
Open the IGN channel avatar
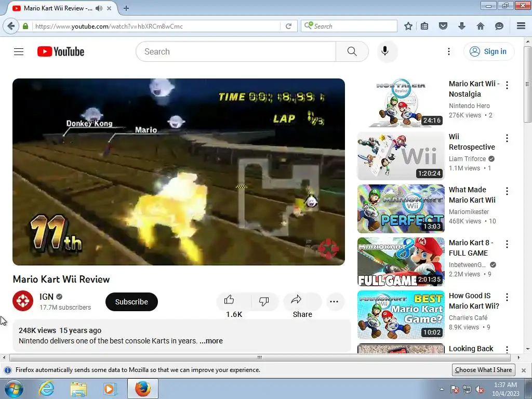click(x=23, y=301)
